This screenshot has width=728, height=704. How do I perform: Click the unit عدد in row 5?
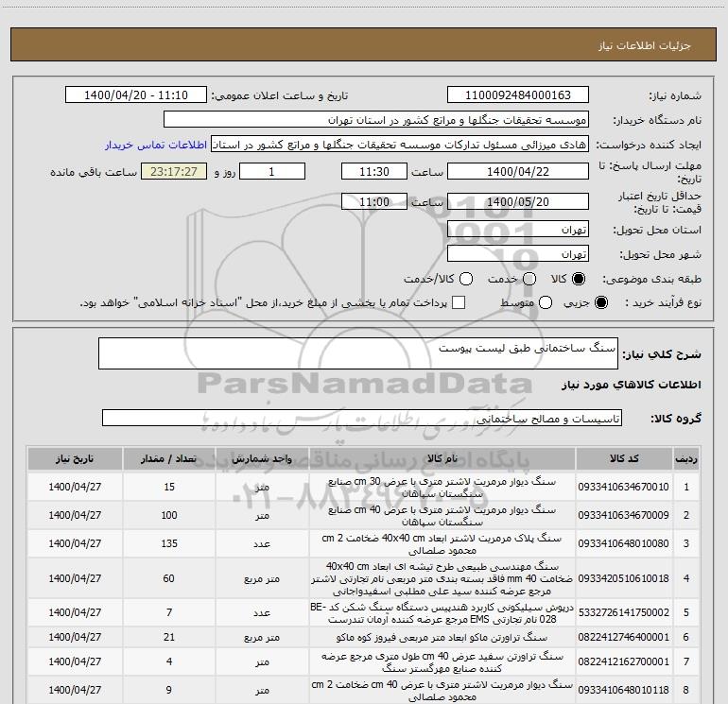tap(262, 613)
